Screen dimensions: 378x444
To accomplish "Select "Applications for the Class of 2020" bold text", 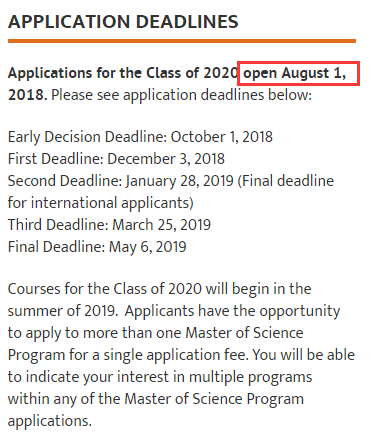I will (123, 73).
